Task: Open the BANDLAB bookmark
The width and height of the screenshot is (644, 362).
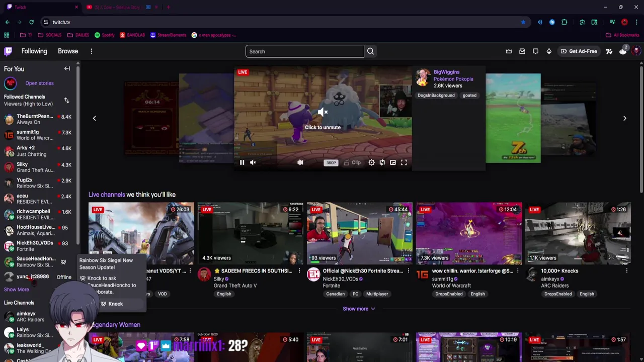Action: 132,35
